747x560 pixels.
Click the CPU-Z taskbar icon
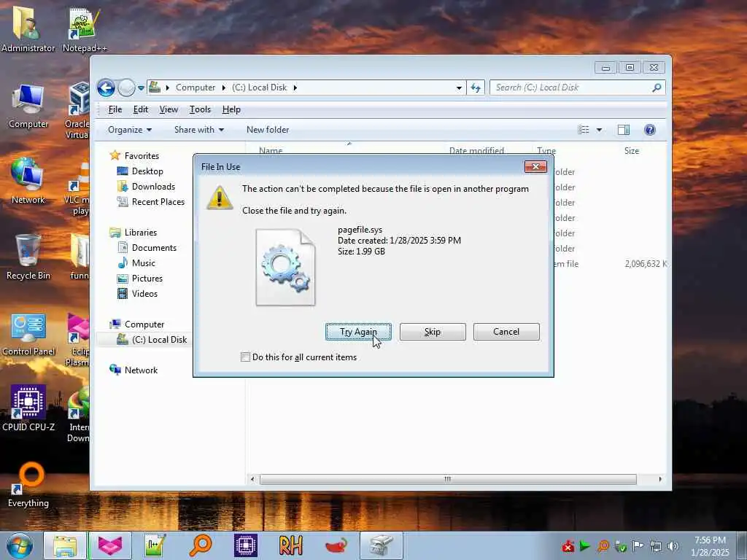[245, 545]
